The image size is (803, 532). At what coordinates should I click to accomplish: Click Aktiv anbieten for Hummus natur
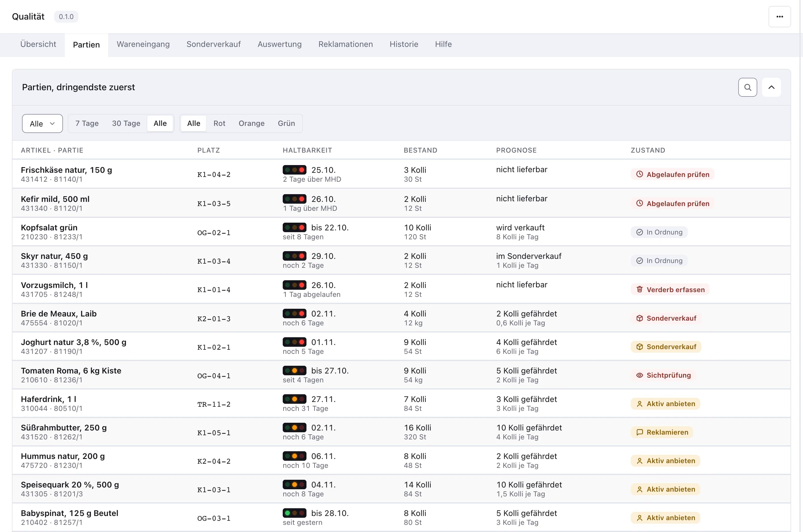pos(665,461)
